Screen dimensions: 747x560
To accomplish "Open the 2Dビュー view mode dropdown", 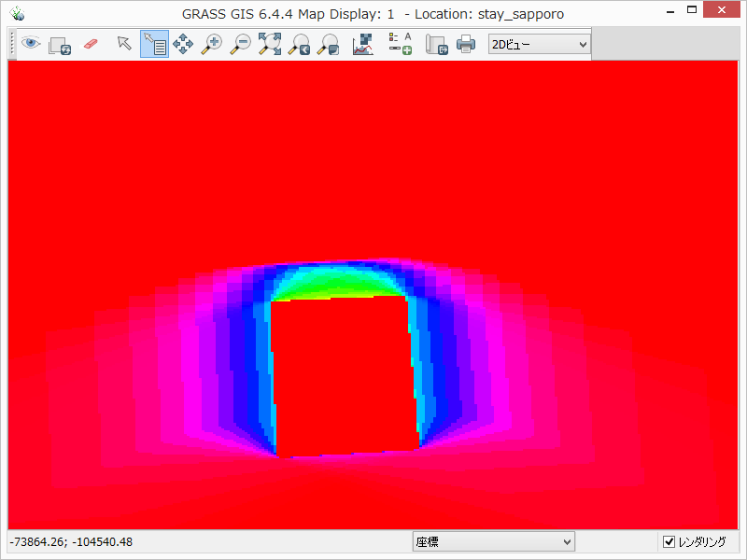I will coord(539,44).
